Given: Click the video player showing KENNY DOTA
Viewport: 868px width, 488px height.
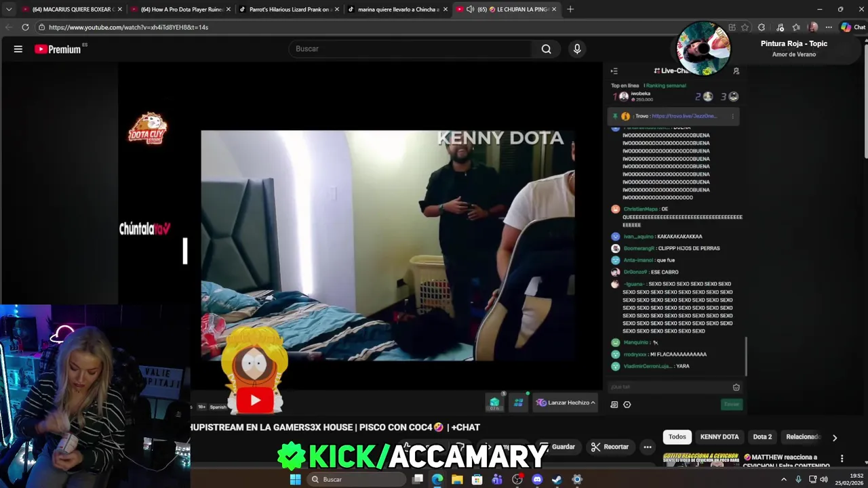Looking at the screenshot, I should 388,245.
